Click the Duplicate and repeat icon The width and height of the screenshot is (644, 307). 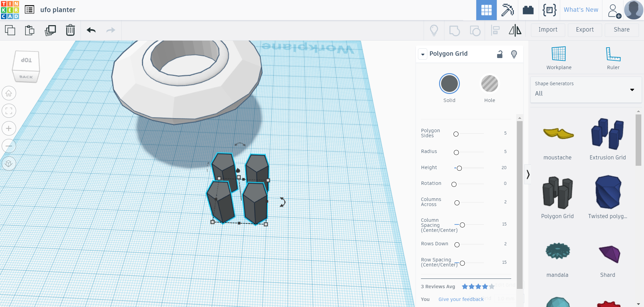[x=50, y=30]
